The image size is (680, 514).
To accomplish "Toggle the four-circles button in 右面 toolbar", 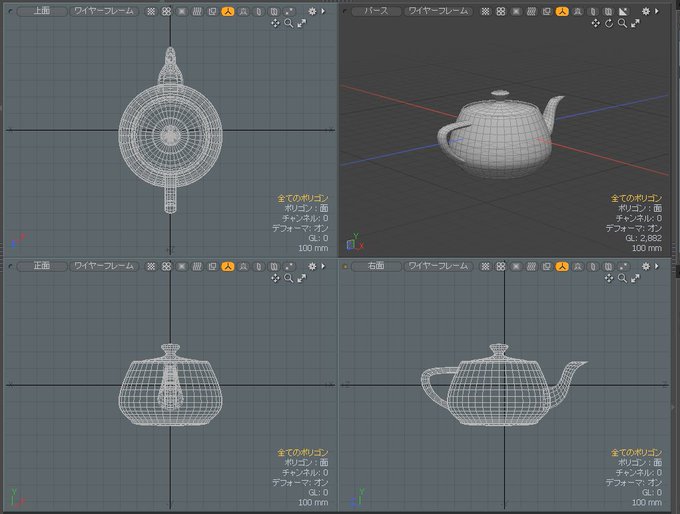I will [501, 266].
